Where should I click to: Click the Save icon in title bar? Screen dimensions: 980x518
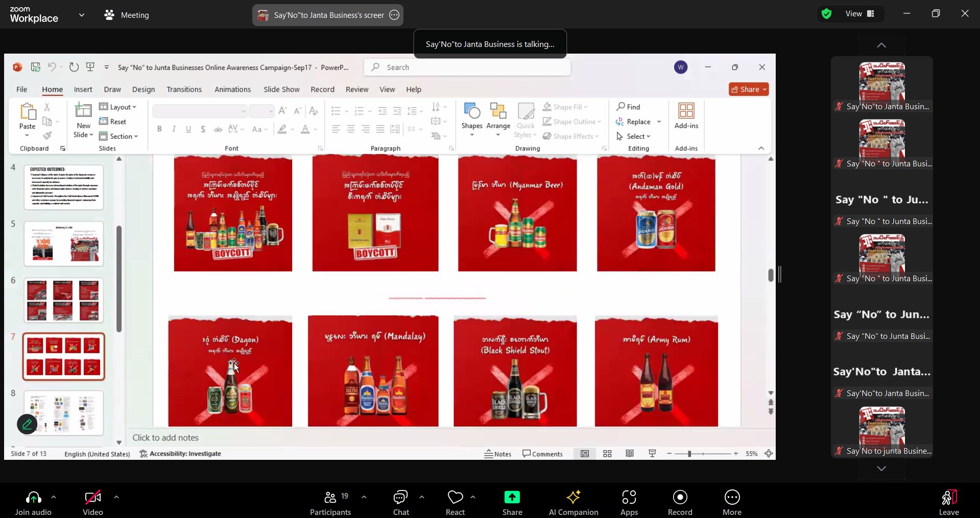click(35, 67)
